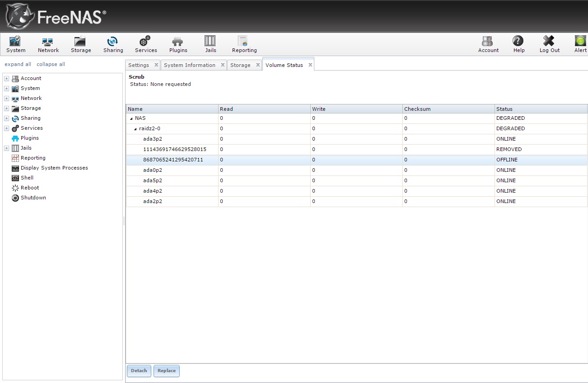The image size is (588, 383).
Task: Close the System Information tab
Action: (223, 65)
